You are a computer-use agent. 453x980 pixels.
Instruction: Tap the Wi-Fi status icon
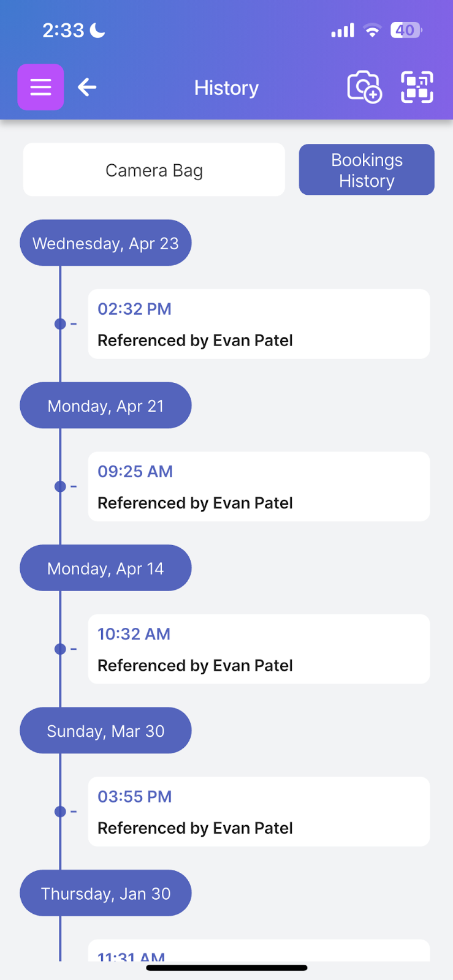click(372, 31)
